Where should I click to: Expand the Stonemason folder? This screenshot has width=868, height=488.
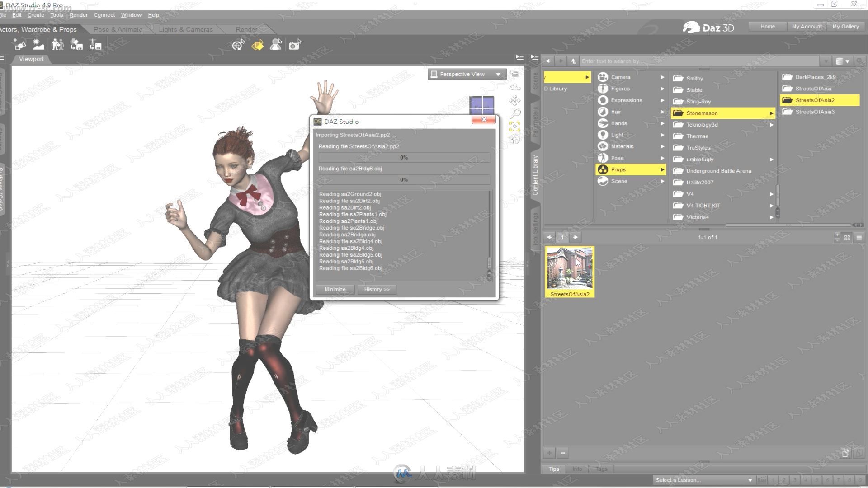tap(771, 113)
